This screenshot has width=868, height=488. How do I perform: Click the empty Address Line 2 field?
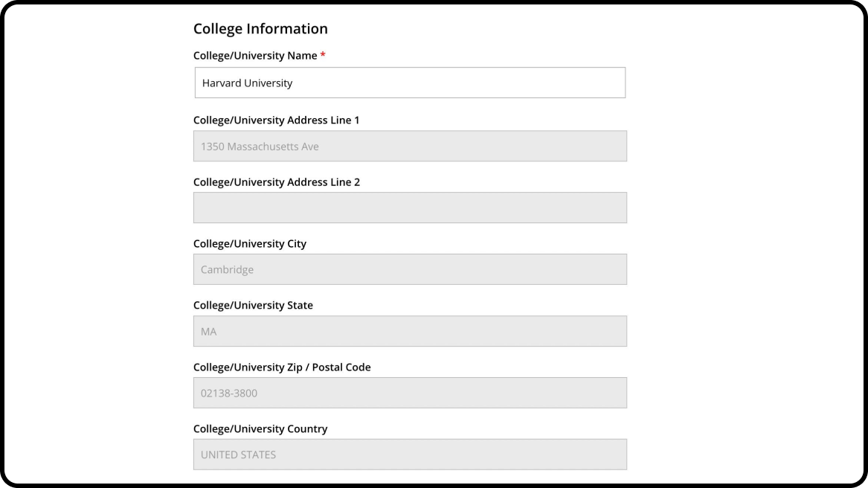[x=409, y=207]
